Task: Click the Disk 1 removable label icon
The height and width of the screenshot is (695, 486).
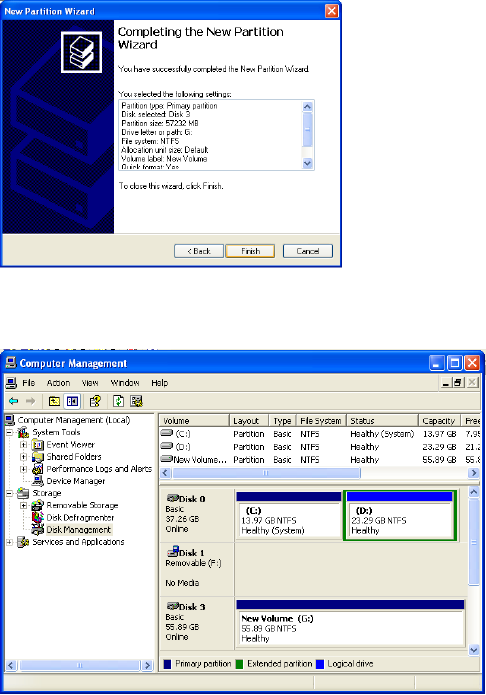Action: point(172,552)
